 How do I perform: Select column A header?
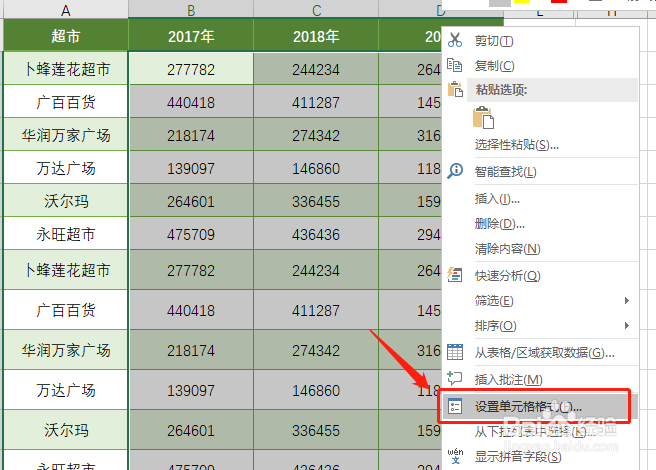(66, 9)
